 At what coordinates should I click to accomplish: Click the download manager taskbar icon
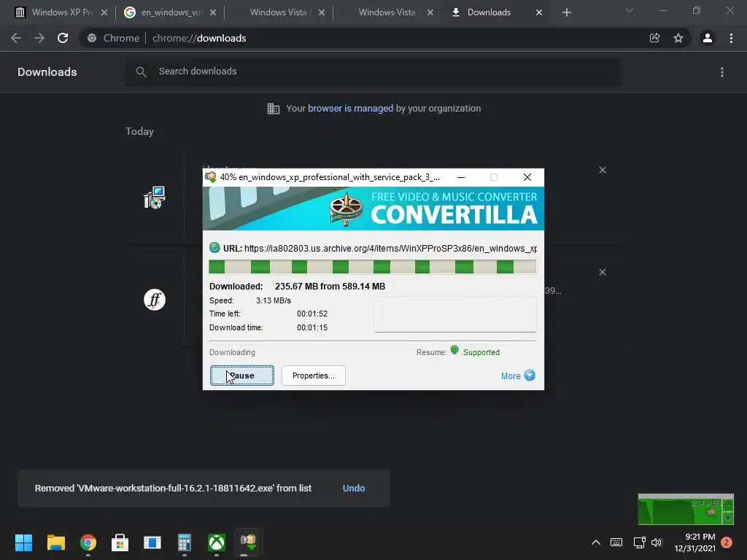coord(249,542)
